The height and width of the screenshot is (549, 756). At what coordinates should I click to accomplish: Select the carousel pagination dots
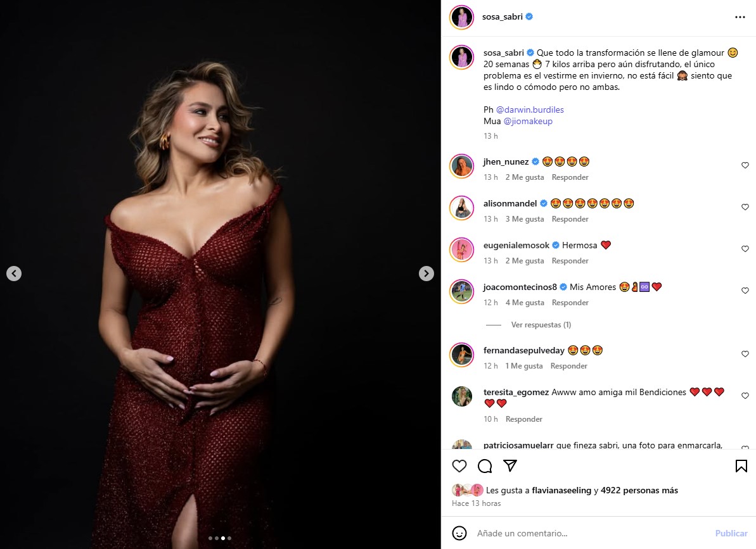click(x=219, y=538)
